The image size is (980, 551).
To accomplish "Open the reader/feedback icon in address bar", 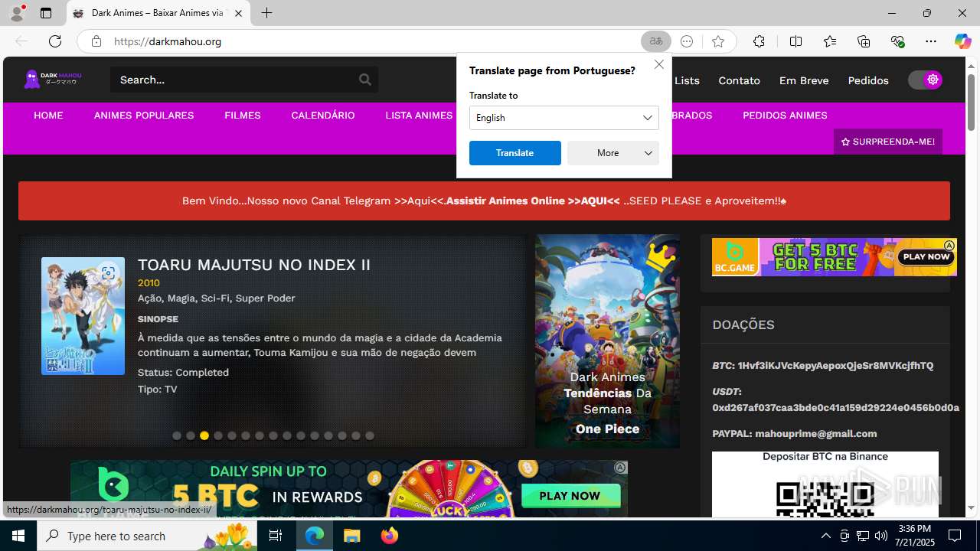I will click(687, 41).
